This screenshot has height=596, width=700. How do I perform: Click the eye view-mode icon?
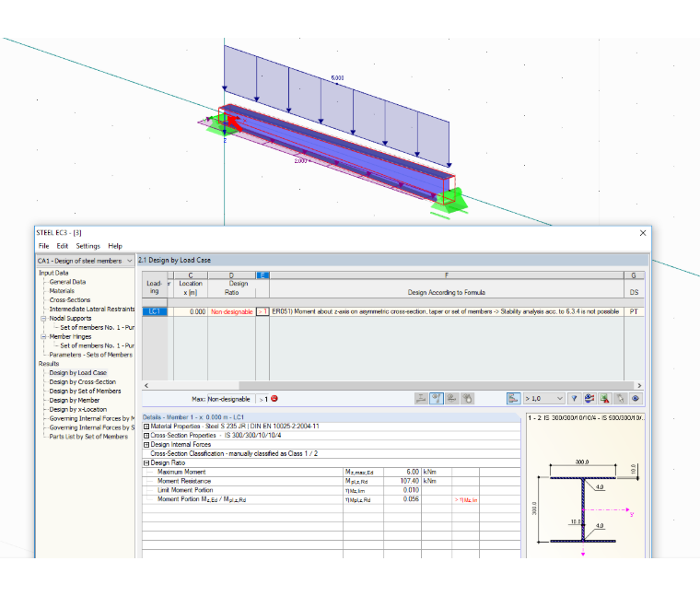636,399
